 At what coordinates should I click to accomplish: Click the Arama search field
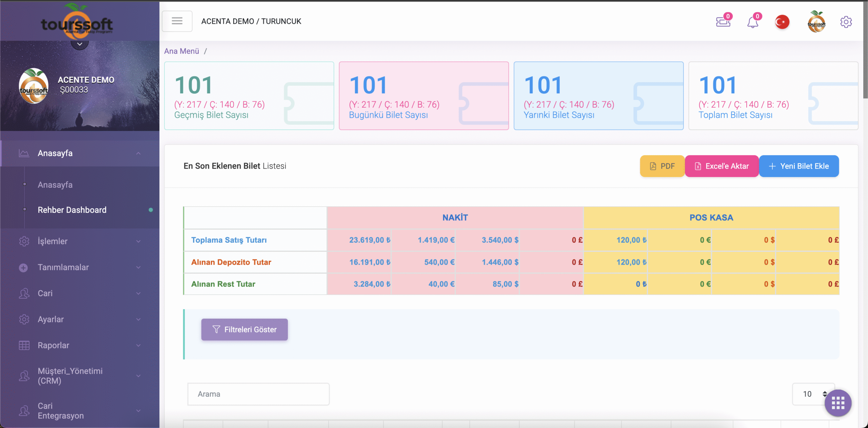click(x=258, y=394)
